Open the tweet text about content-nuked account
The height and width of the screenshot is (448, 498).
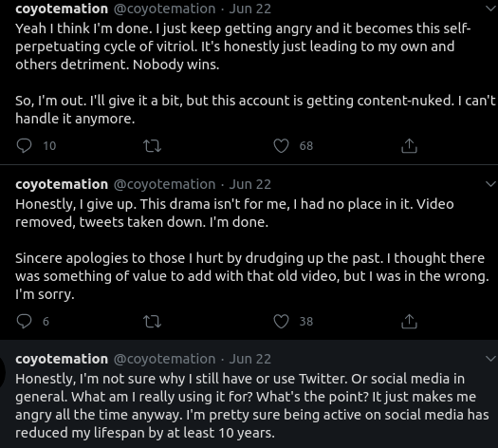[255, 109]
